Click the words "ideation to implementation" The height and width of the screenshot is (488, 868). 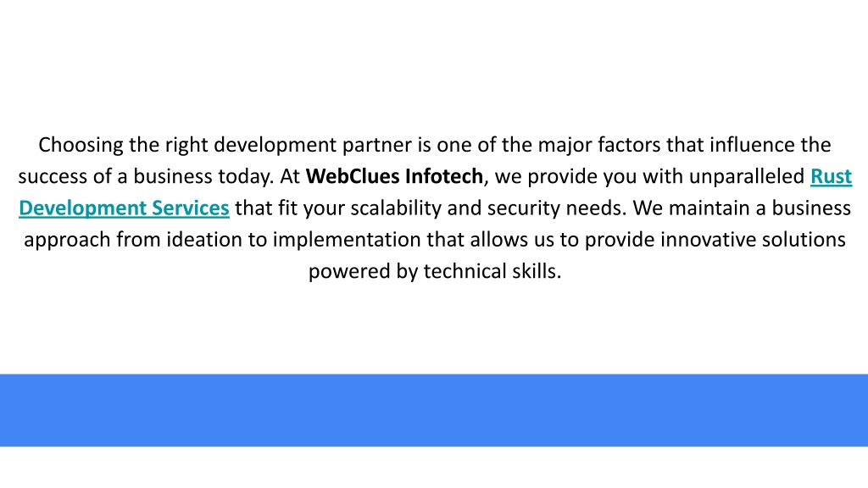(293, 240)
